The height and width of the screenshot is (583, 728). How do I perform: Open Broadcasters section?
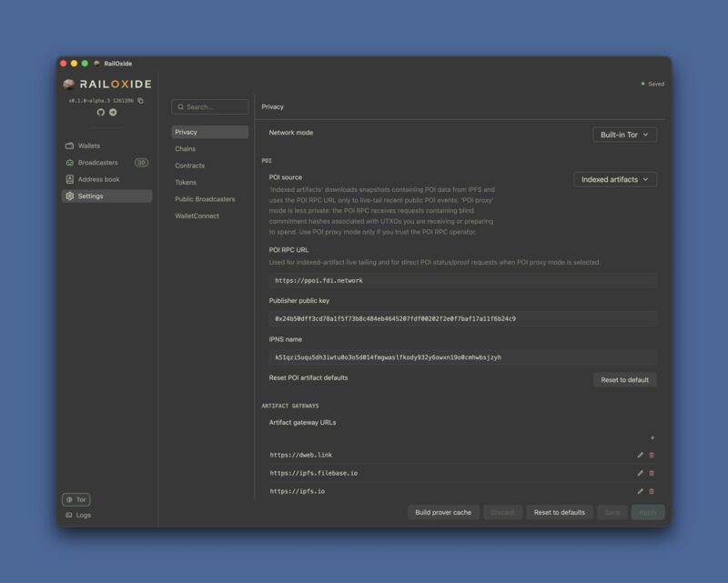click(106, 163)
